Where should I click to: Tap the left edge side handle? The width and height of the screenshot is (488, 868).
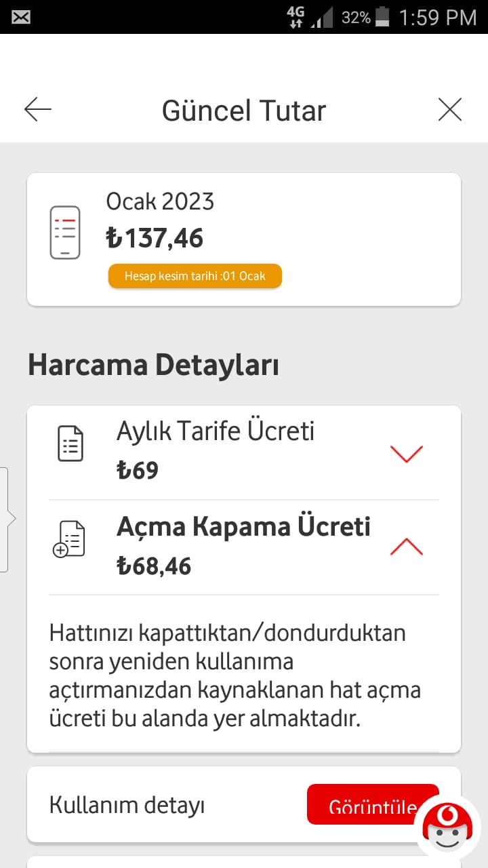tap(5, 519)
